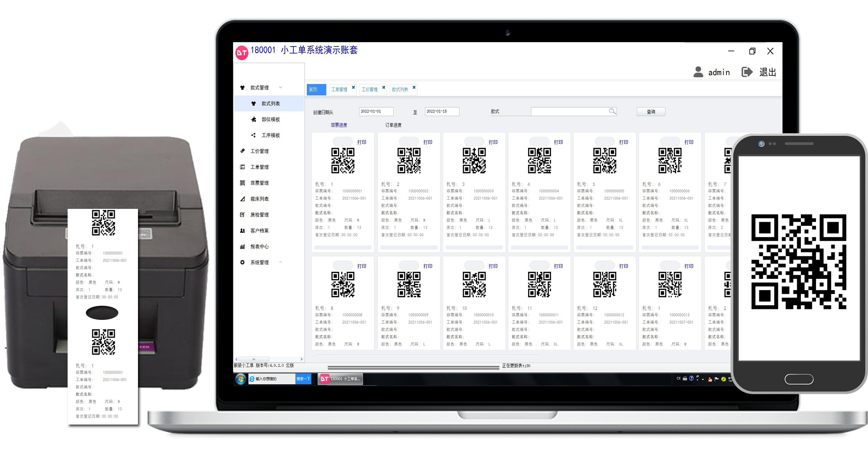The image size is (868, 457).
Task: Expand the 系统管理 chevron
Action: (281, 262)
